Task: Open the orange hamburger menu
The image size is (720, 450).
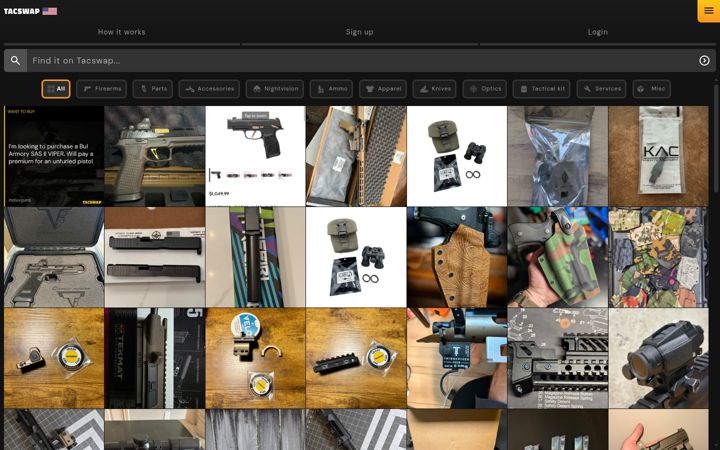Action: 709,11
